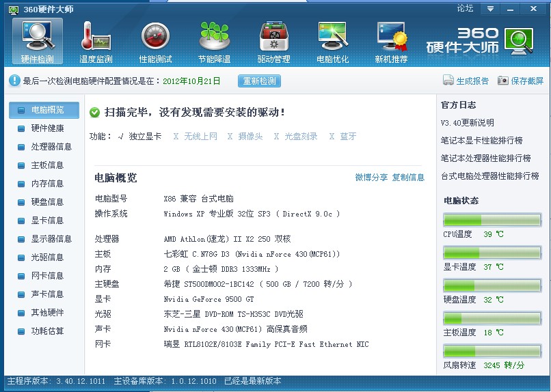Open 笔记本显卡性能排行榜 link

481,141
